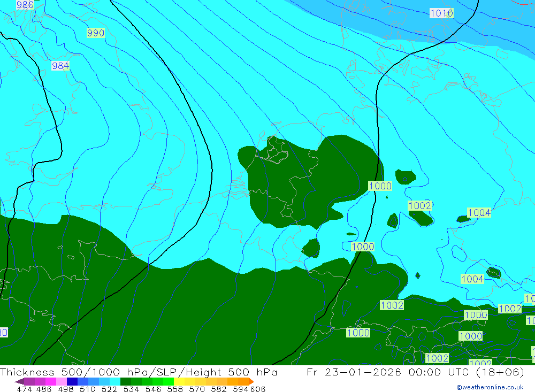Click the orange end arrow of the legend
The height and width of the screenshot is (392, 535).
(x=251, y=381)
